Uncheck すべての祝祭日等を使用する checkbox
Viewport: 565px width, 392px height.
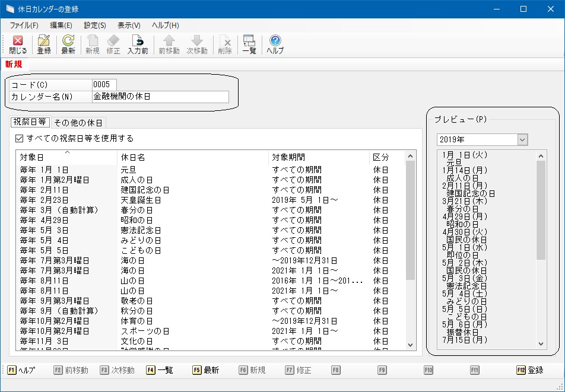[20, 138]
